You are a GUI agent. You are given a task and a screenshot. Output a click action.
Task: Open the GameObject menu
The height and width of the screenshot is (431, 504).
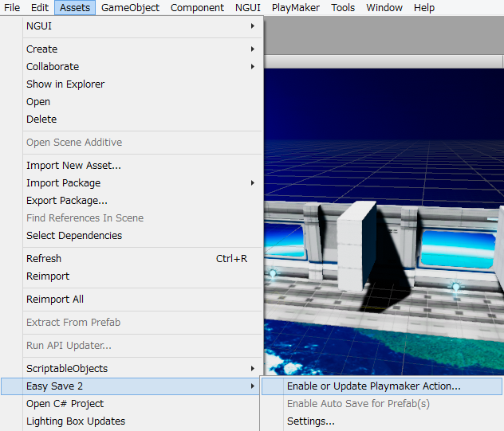[x=130, y=7]
